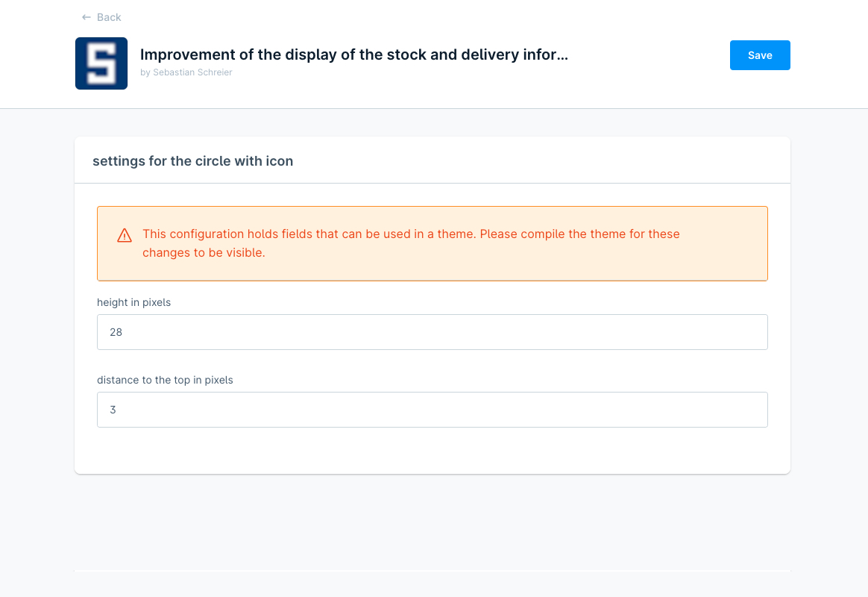This screenshot has width=868, height=597.
Task: Click the value 28 in the height field
Action: click(x=116, y=332)
